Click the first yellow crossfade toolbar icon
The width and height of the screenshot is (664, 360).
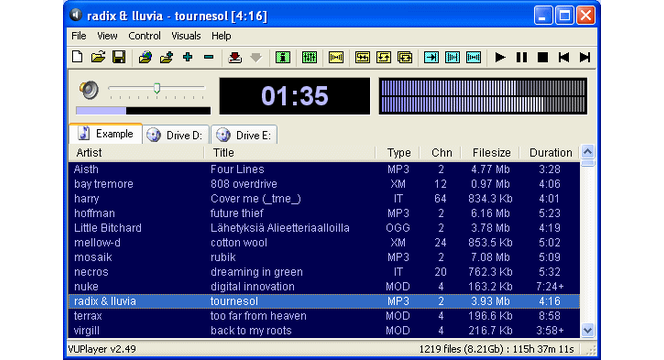tap(336, 57)
